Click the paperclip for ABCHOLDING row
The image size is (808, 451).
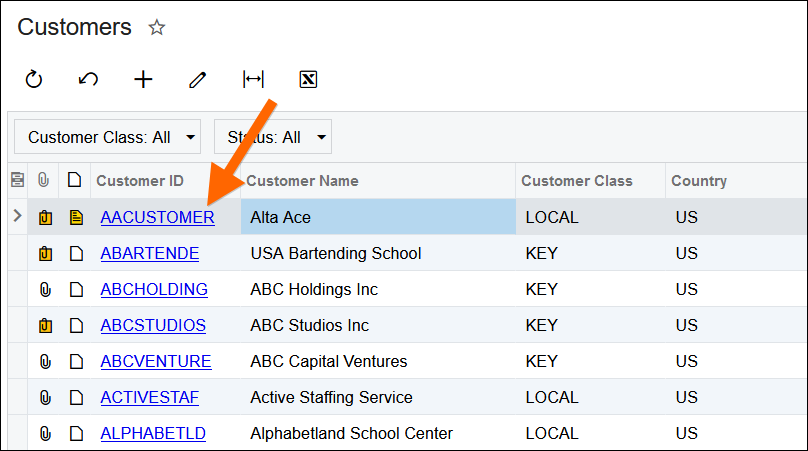[x=45, y=290]
